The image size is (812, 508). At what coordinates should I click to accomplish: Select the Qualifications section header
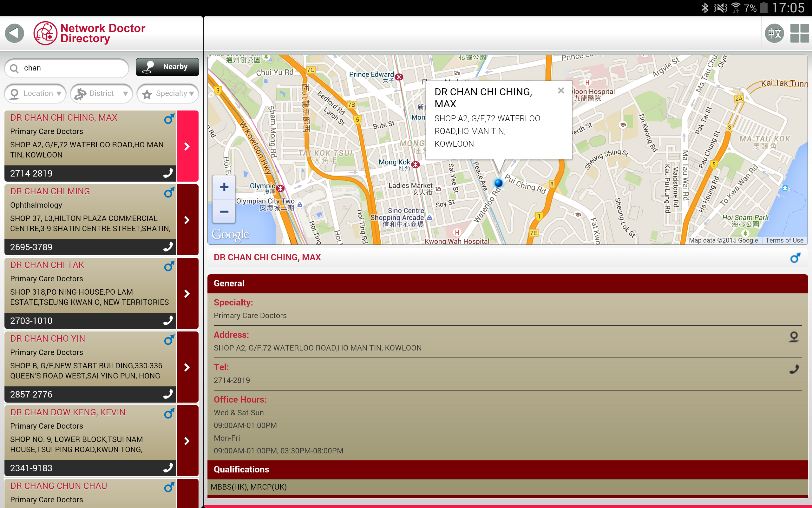(x=507, y=469)
